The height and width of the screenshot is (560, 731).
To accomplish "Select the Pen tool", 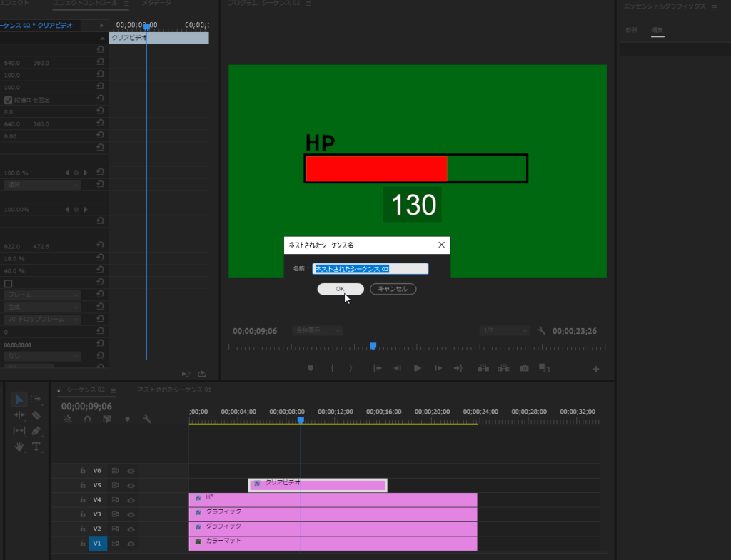I will coord(36,432).
